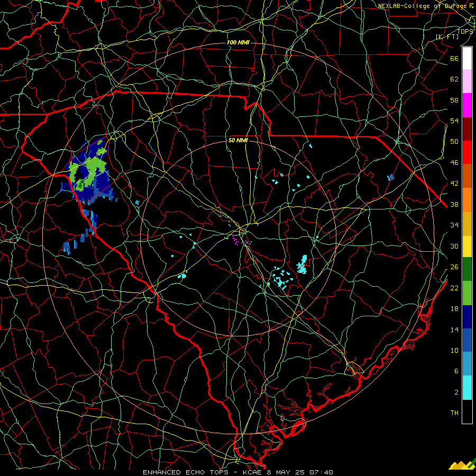Click the 100 NMI range ring label
Viewport: 476px width, 476px height.
(x=238, y=42)
